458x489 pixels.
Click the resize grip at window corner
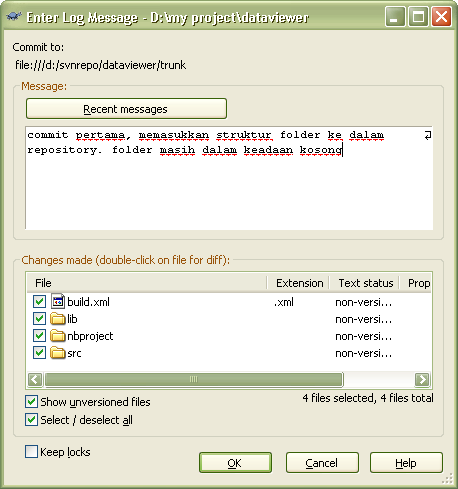point(448,478)
